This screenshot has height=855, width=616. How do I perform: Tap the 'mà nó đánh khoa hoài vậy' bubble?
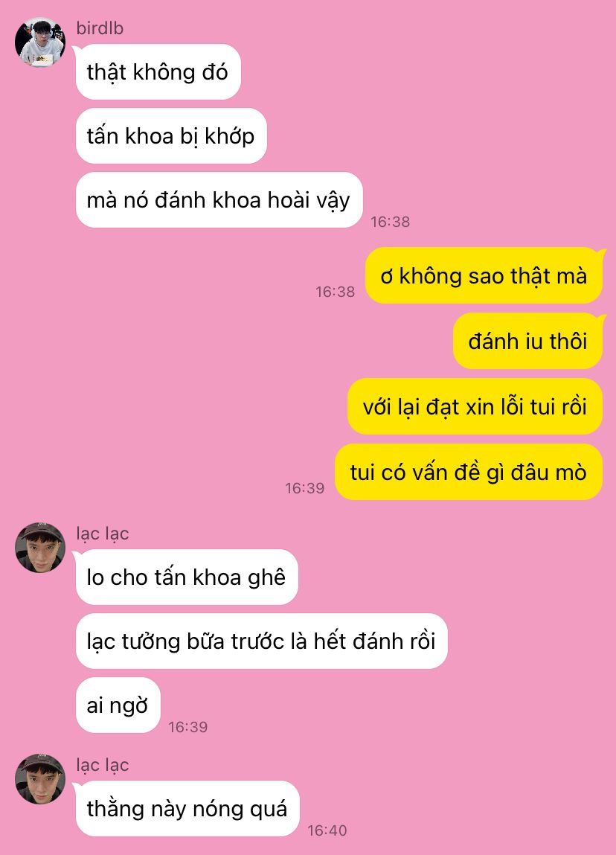coord(219,200)
